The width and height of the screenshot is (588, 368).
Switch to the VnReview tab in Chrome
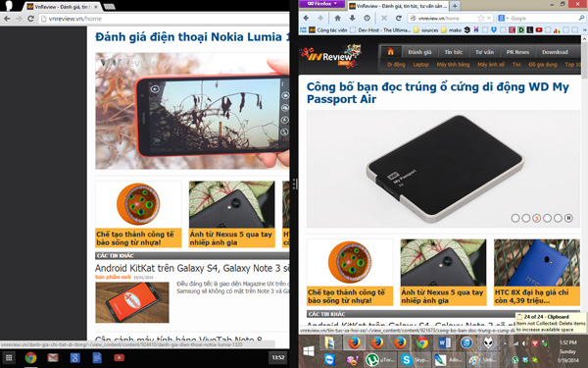tap(63, 7)
